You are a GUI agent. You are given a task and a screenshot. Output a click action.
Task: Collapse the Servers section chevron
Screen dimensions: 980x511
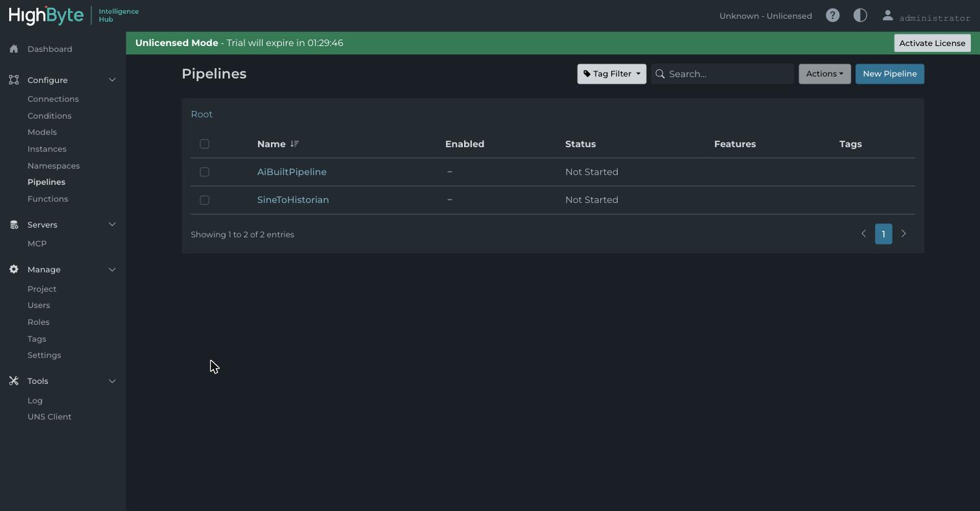tap(112, 224)
